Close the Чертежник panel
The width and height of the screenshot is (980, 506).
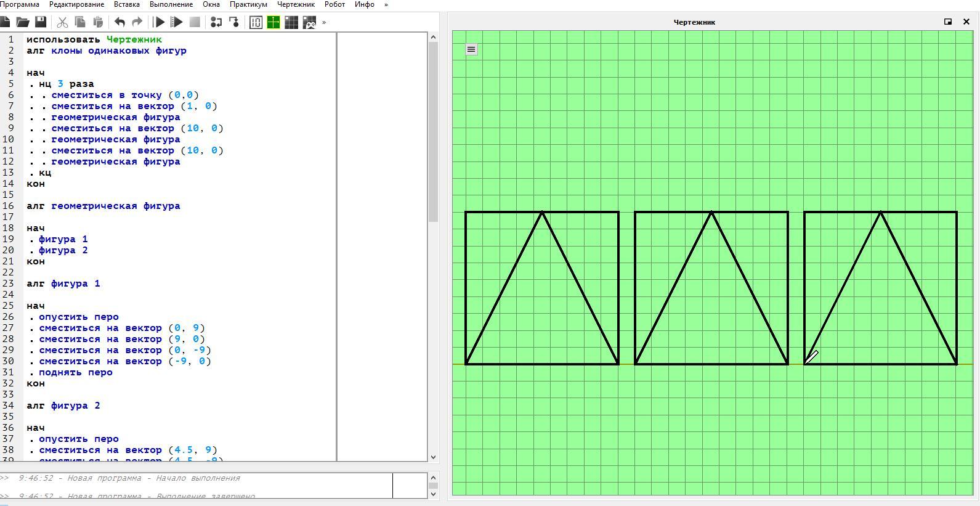(x=966, y=22)
